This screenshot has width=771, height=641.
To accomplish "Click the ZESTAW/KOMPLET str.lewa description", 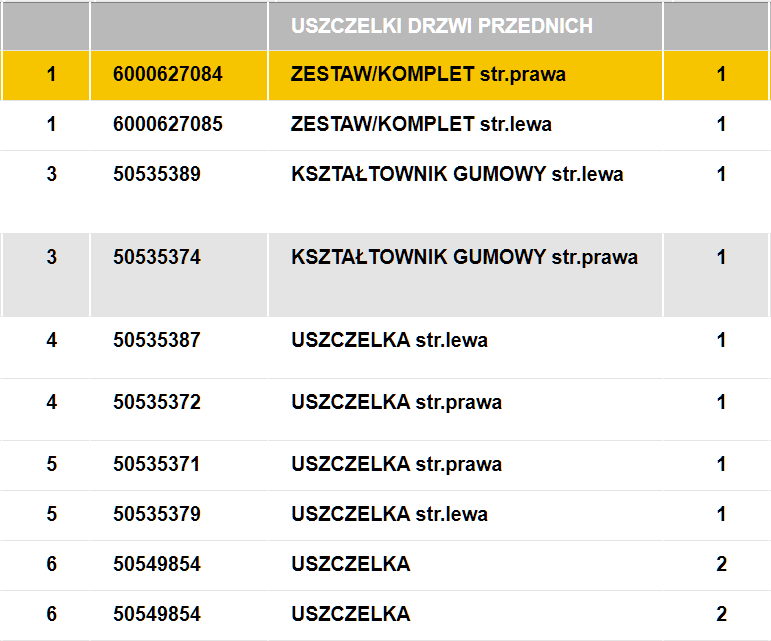I will coord(421,125).
